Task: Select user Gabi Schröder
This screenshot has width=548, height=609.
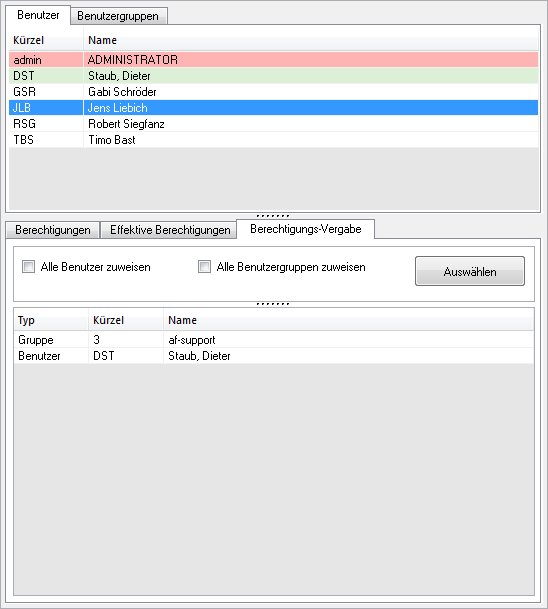Action: pos(273,92)
